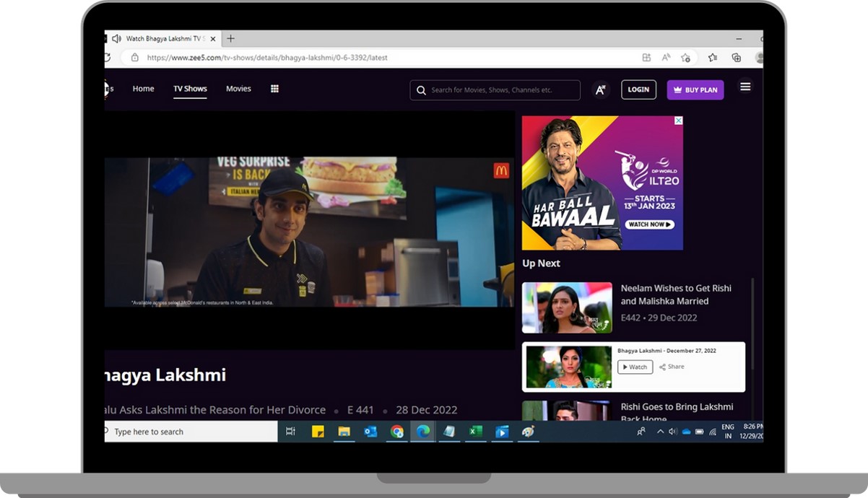868x498 pixels.
Task: Click the LOGIN button
Action: point(638,89)
